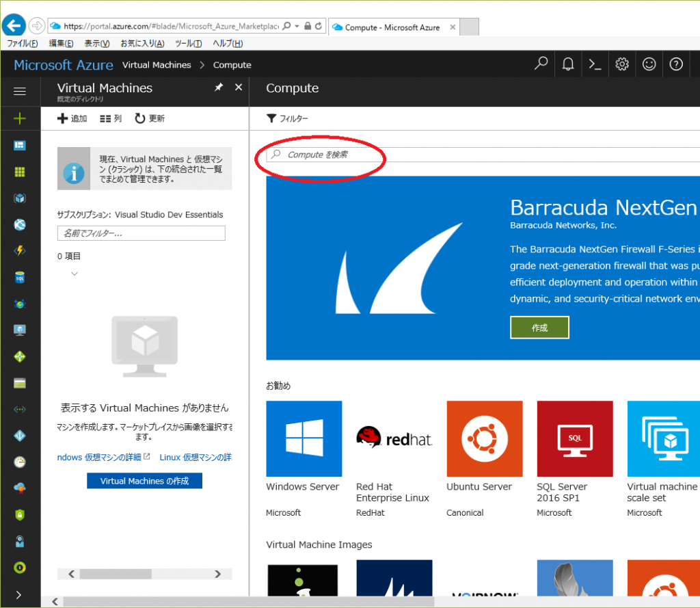Select the Red Hat Enterprise Linux tile
Viewport: 700px width, 608px height.
394,459
